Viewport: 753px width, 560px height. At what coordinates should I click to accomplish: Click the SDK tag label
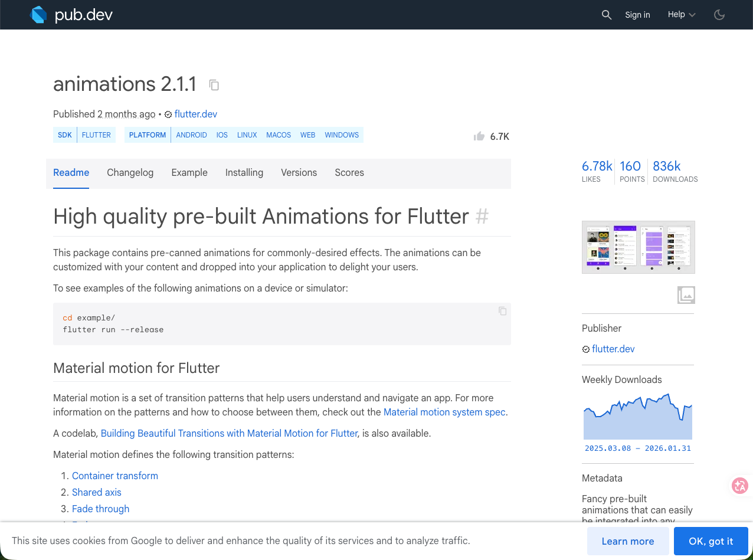[65, 135]
